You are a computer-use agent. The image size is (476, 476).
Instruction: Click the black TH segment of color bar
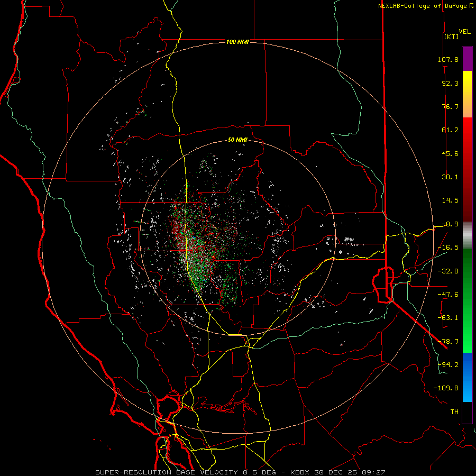467,413
